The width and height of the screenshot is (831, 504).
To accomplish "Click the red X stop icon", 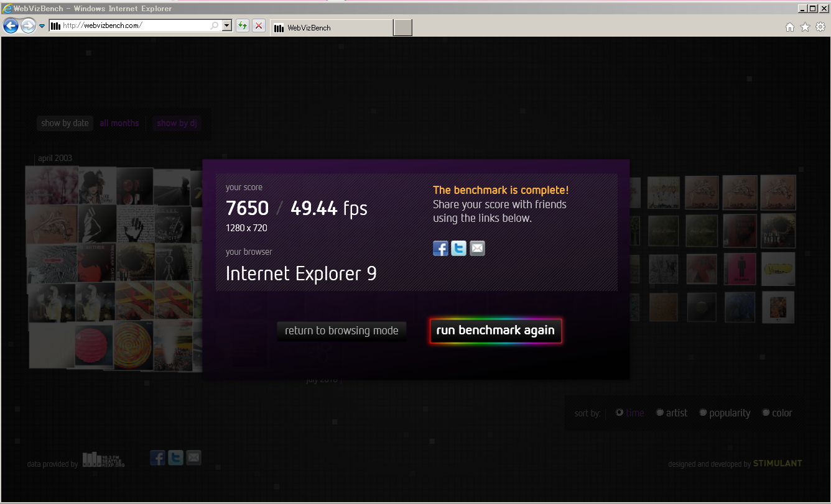I will pos(259,25).
